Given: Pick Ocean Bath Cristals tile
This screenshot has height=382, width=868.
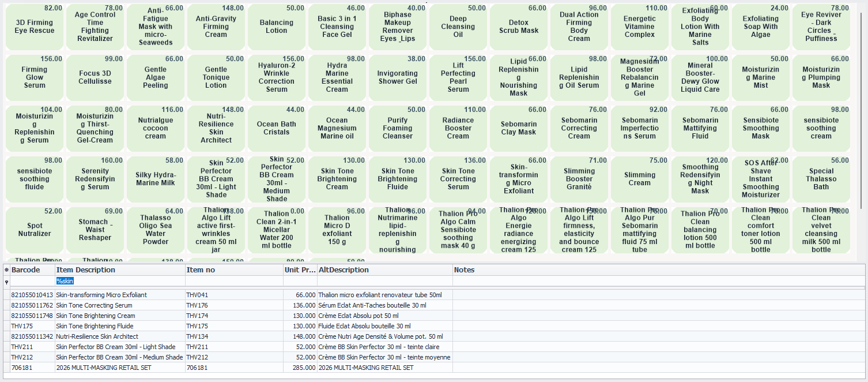Looking at the screenshot, I should tap(277, 129).
